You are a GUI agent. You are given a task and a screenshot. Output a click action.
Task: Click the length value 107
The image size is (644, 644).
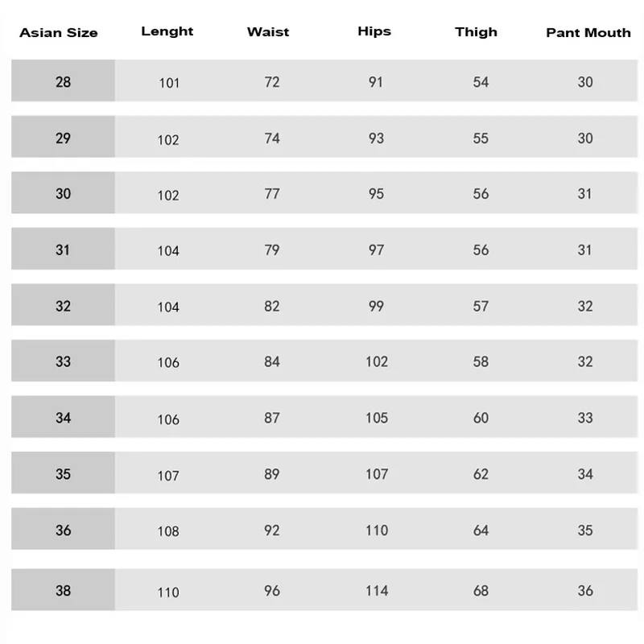tap(168, 476)
